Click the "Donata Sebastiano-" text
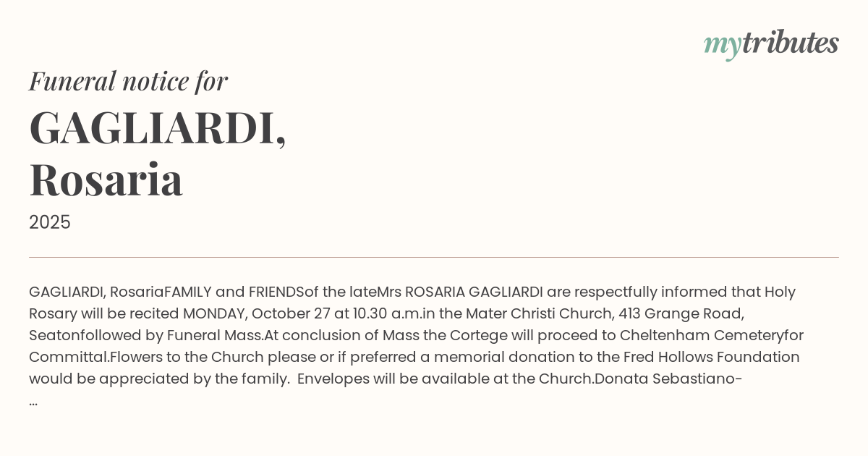 click(x=668, y=379)
